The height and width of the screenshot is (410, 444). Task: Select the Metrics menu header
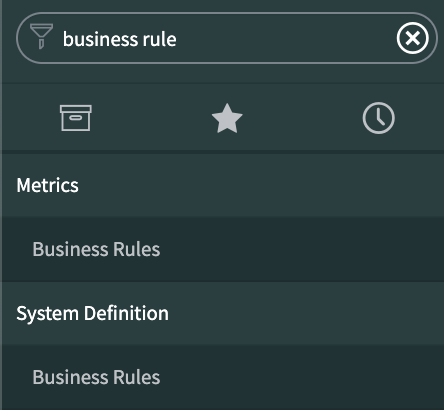[48, 185]
